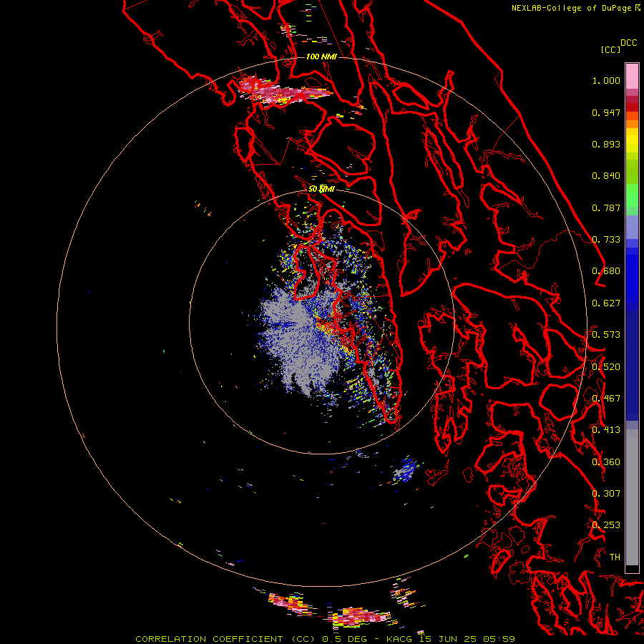Pick the yellow segment of the color bar
Image resolution: width=644 pixels, height=644 pixels.
632,140
